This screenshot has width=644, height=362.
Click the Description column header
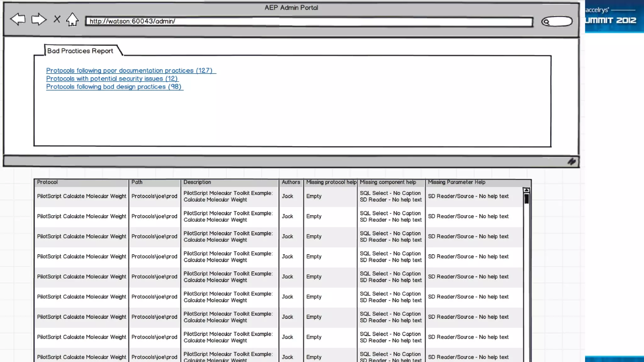point(197,182)
